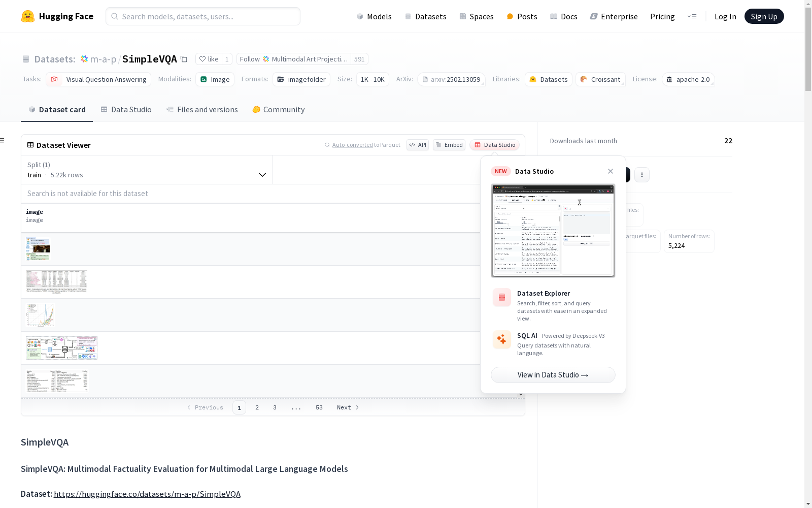Click the Next page button

coord(348,407)
